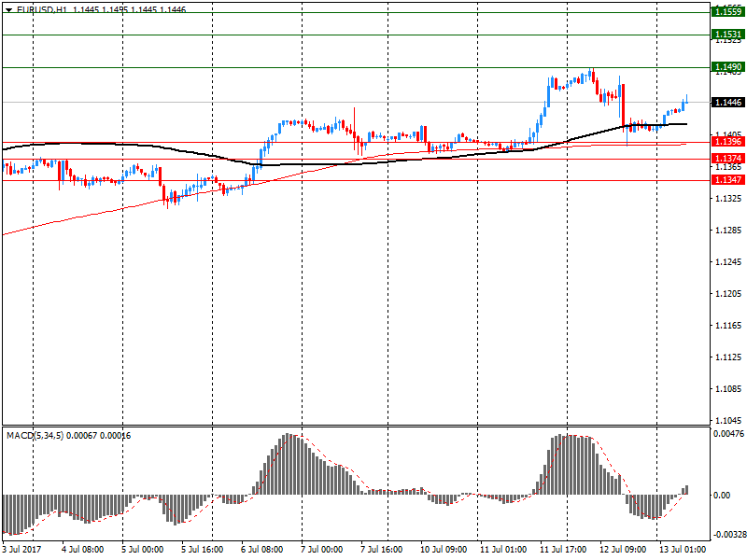Select the red 1.1396 support label
Screen dimensions: 747x560
[728, 142]
